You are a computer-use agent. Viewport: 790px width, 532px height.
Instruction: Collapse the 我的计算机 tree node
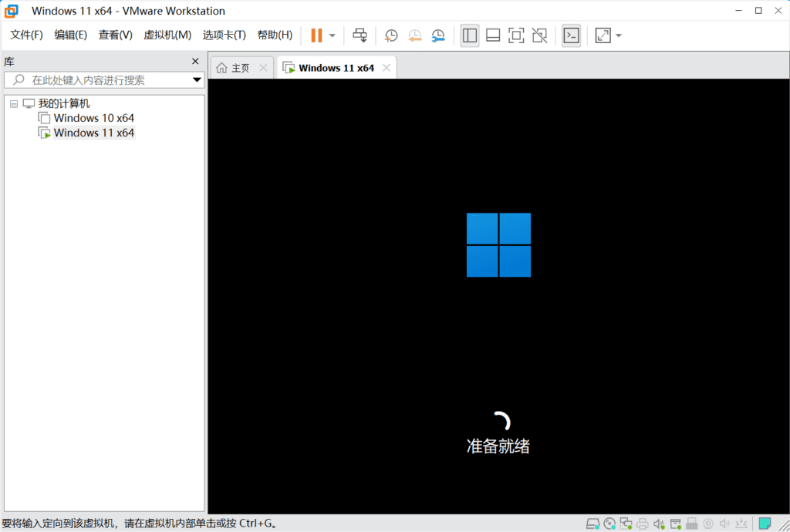pyautogui.click(x=14, y=103)
